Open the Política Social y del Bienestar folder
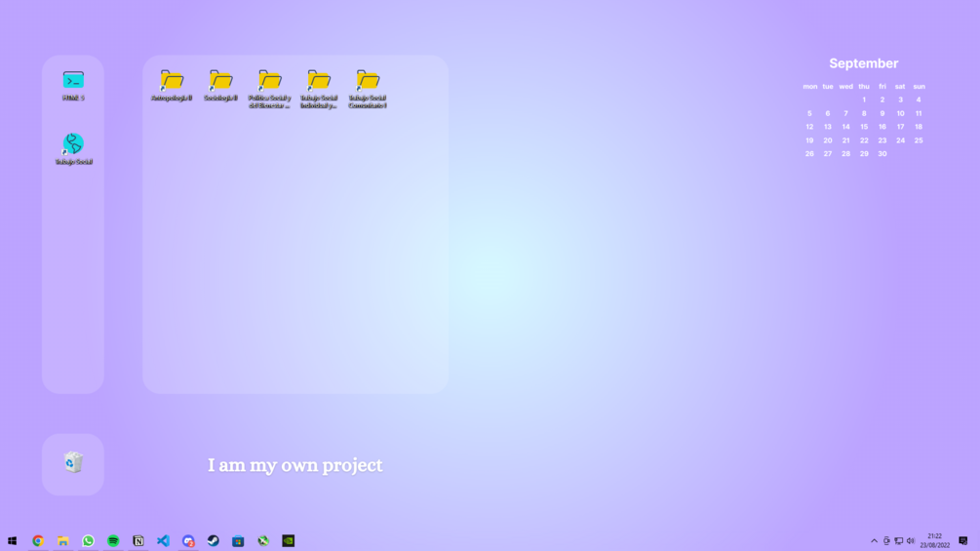The width and height of the screenshot is (980, 551). pos(269,90)
